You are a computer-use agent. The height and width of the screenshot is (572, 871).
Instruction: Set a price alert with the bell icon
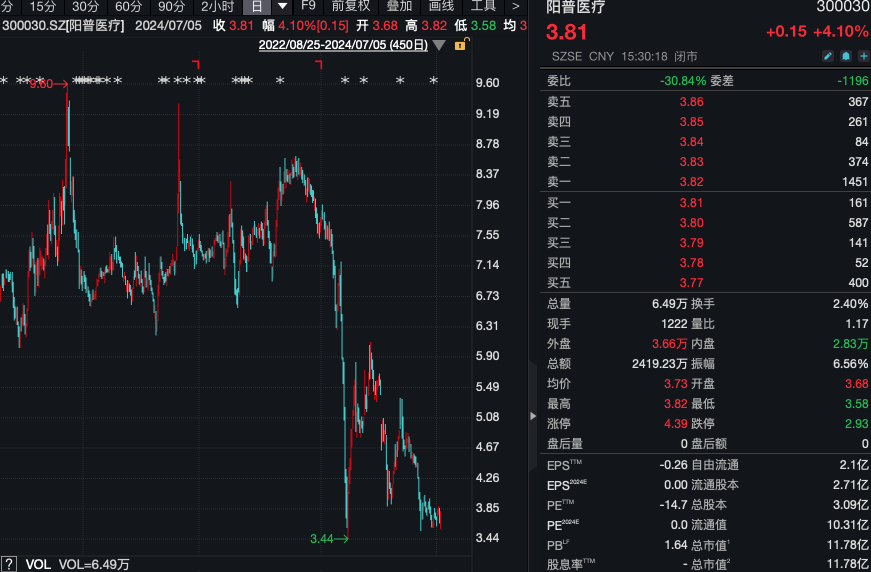[x=846, y=56]
